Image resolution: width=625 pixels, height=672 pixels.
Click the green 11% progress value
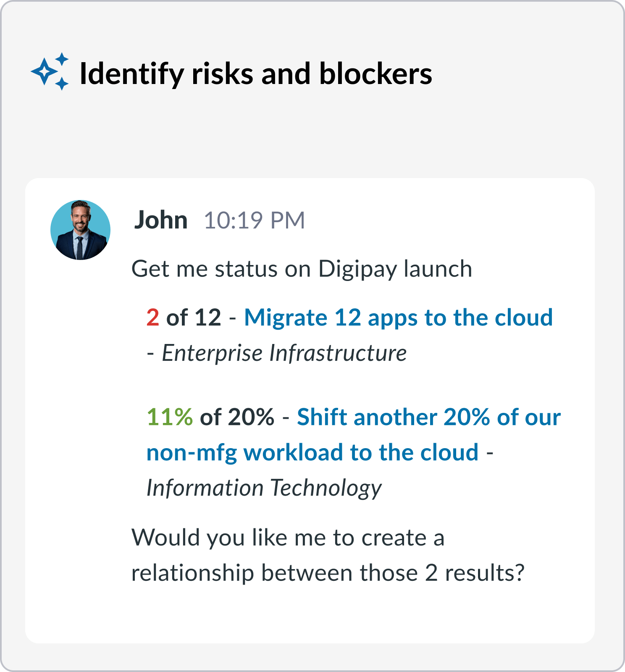click(170, 417)
